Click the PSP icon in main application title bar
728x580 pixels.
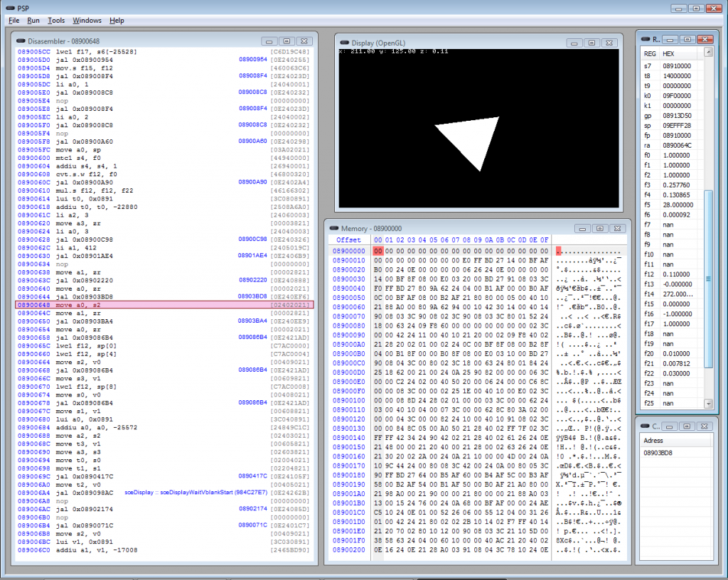pyautogui.click(x=10, y=8)
